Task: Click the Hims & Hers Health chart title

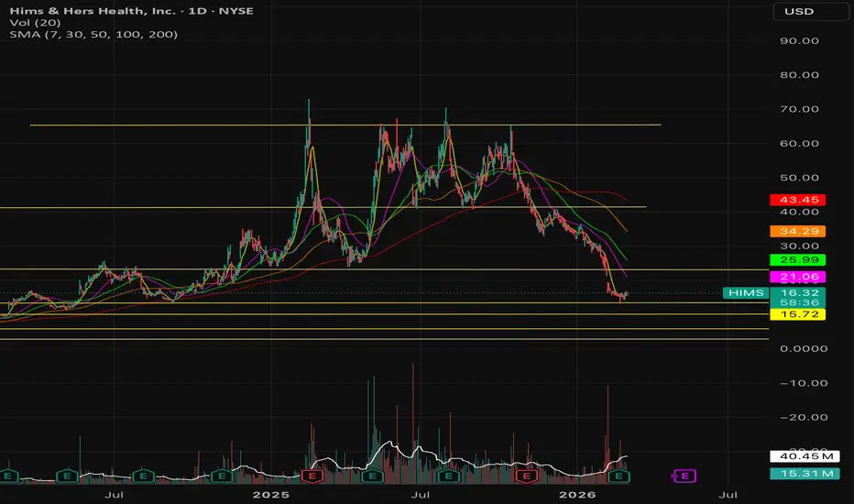Action: (131, 11)
